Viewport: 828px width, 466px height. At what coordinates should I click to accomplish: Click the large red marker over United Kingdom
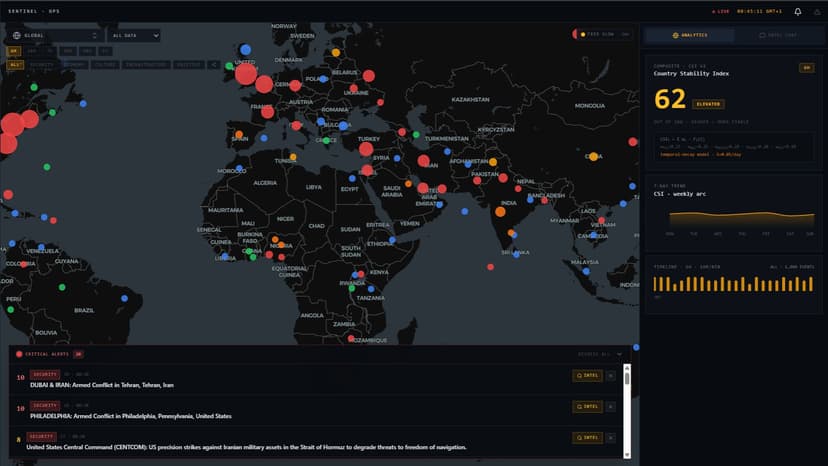tap(246, 74)
